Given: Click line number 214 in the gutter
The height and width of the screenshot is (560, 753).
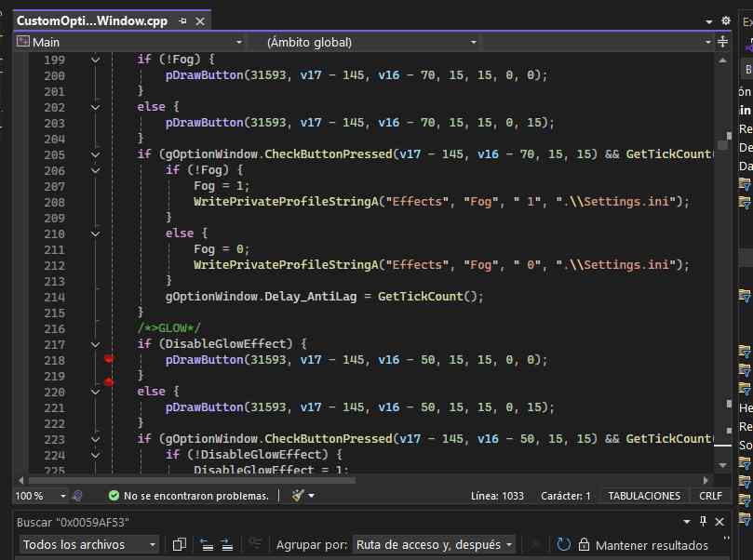Looking at the screenshot, I should click(54, 297).
